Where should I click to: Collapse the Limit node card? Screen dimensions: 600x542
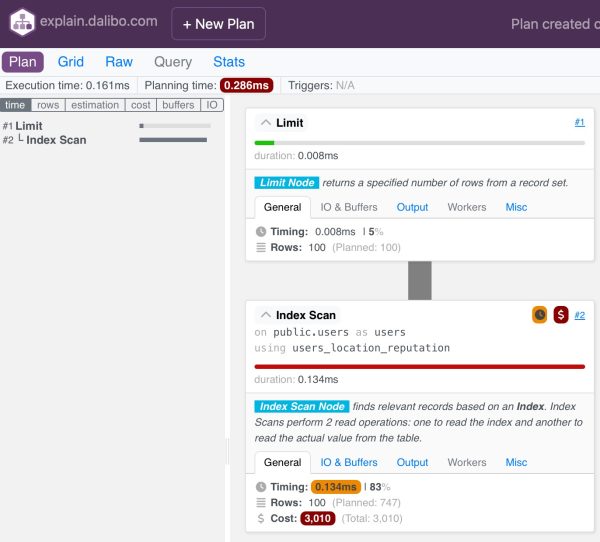click(x=265, y=123)
